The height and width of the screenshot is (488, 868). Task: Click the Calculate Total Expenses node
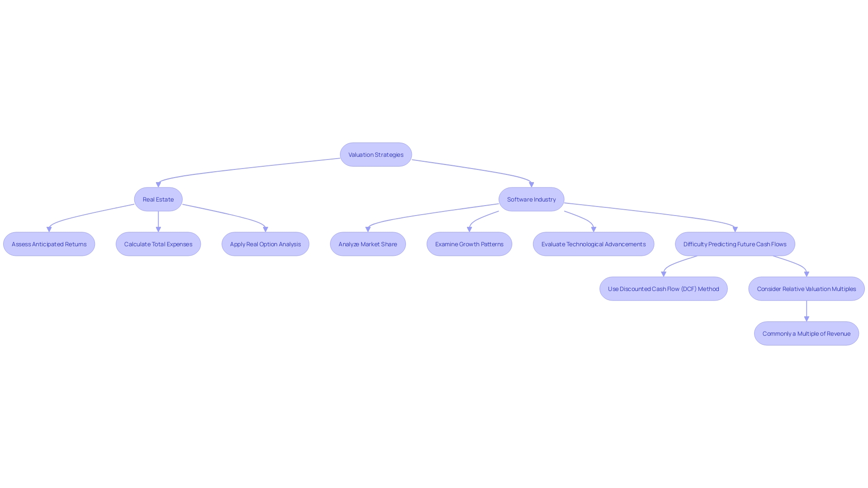[158, 244]
